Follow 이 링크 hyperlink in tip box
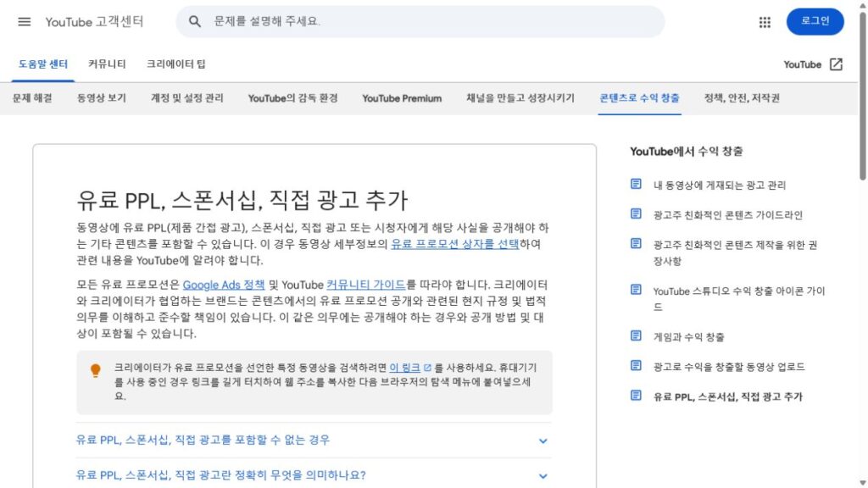 coord(404,368)
